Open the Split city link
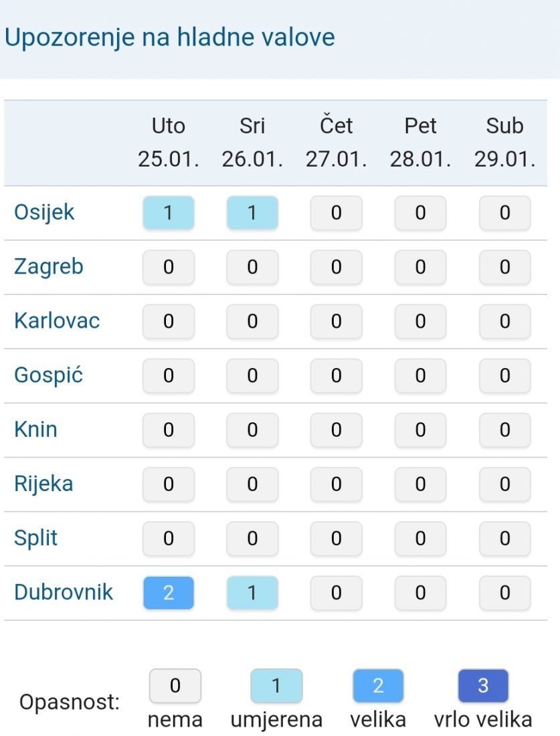560x736 pixels. pos(35,538)
